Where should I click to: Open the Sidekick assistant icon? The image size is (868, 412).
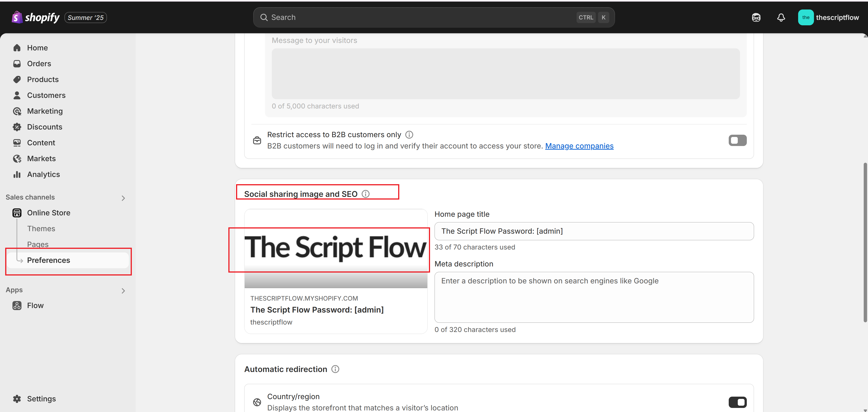click(x=756, y=18)
